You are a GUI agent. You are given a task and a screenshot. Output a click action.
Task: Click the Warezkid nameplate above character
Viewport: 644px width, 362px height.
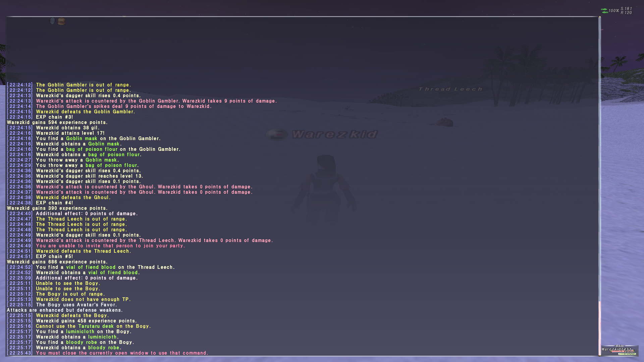[335, 134]
